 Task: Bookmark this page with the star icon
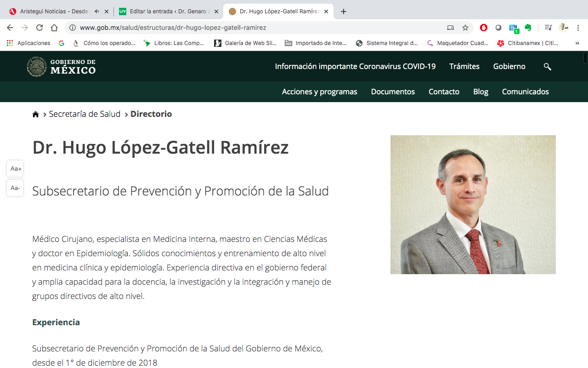pyautogui.click(x=465, y=28)
